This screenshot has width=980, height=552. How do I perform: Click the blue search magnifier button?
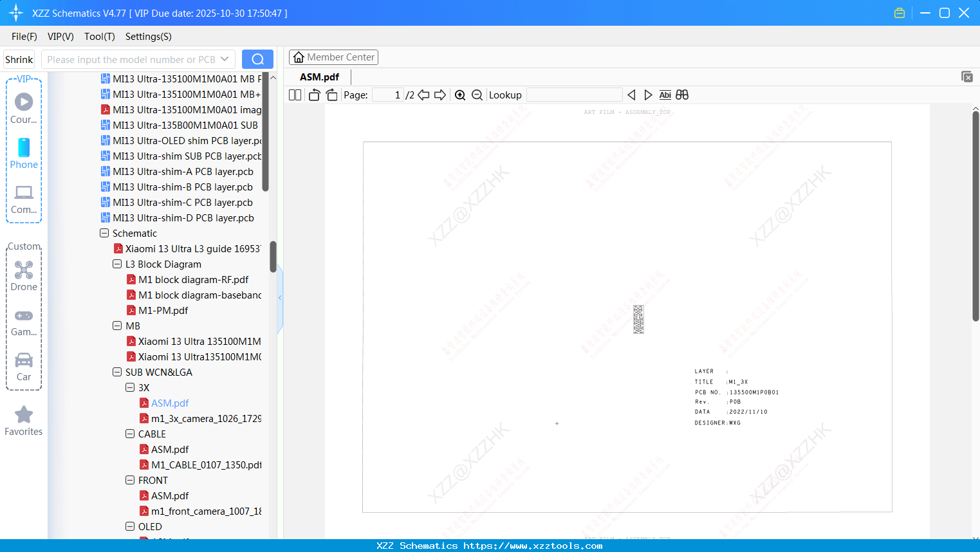click(x=257, y=59)
